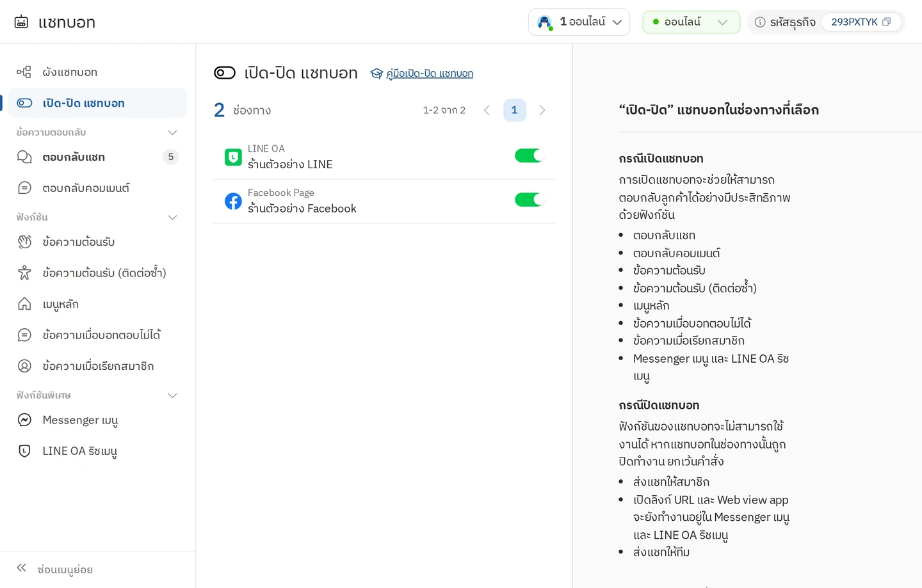Click the เมนูหลัก home icon
The image size is (922, 588).
(x=24, y=304)
